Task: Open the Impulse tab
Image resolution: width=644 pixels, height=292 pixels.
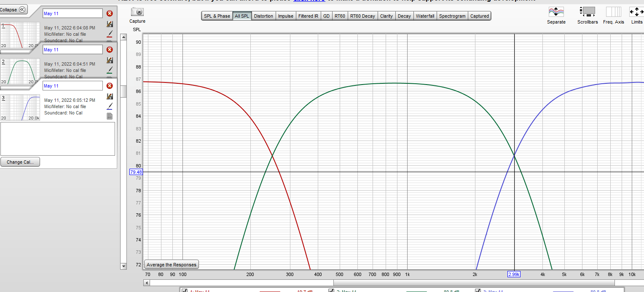Action: [285, 16]
